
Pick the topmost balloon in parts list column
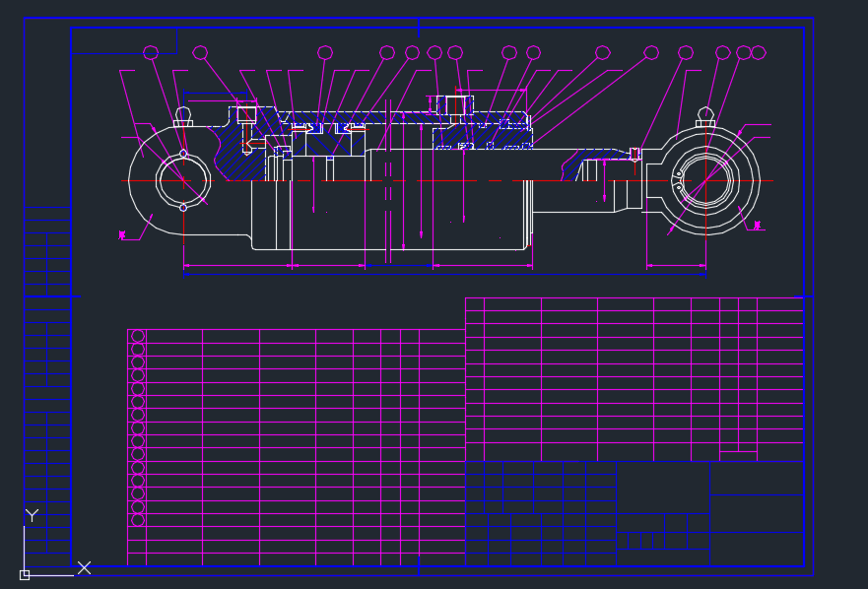pyautogui.click(x=138, y=336)
